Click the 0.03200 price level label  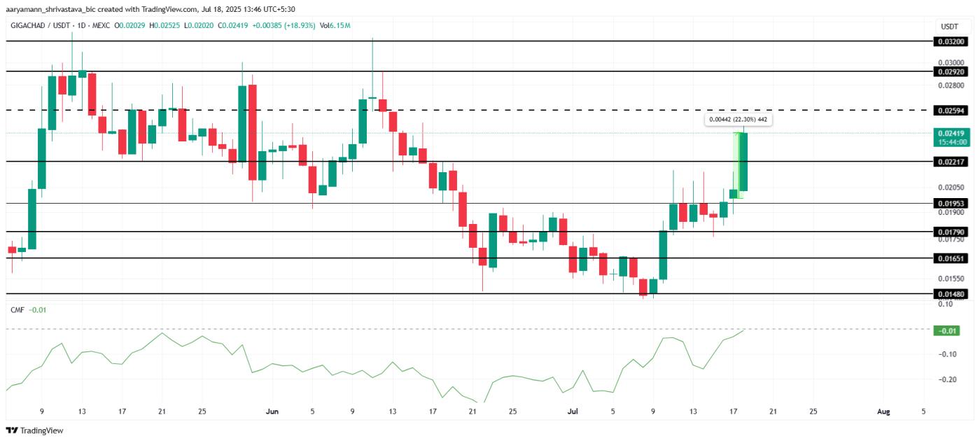[951, 42]
